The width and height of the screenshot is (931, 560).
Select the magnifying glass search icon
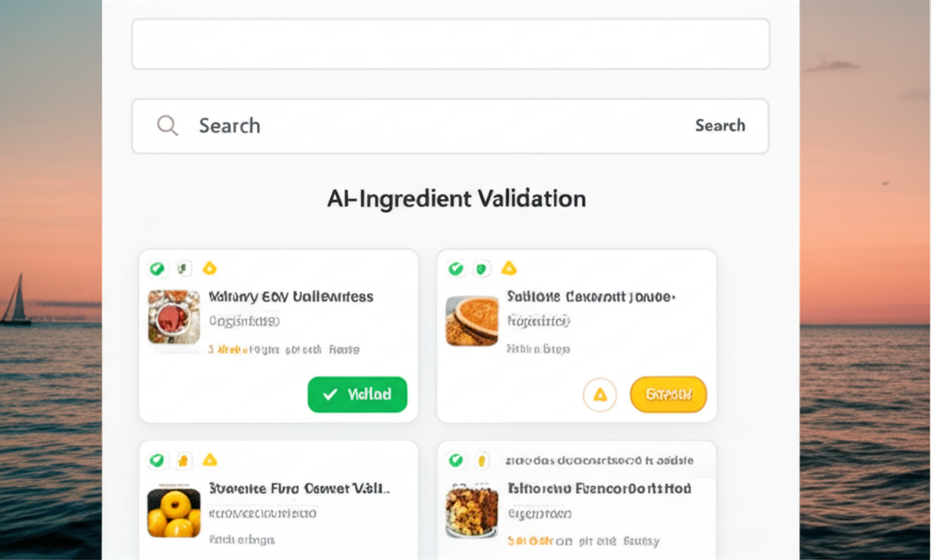[x=167, y=125]
